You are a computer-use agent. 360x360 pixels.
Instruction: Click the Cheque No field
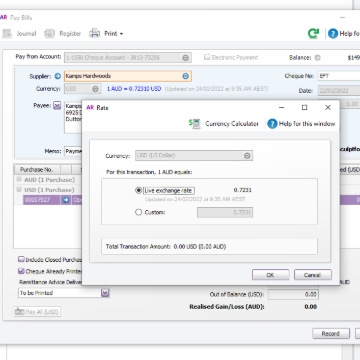(338, 76)
